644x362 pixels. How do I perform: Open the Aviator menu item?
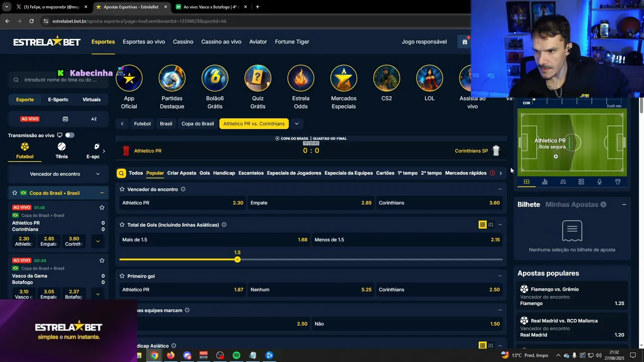(x=258, y=42)
